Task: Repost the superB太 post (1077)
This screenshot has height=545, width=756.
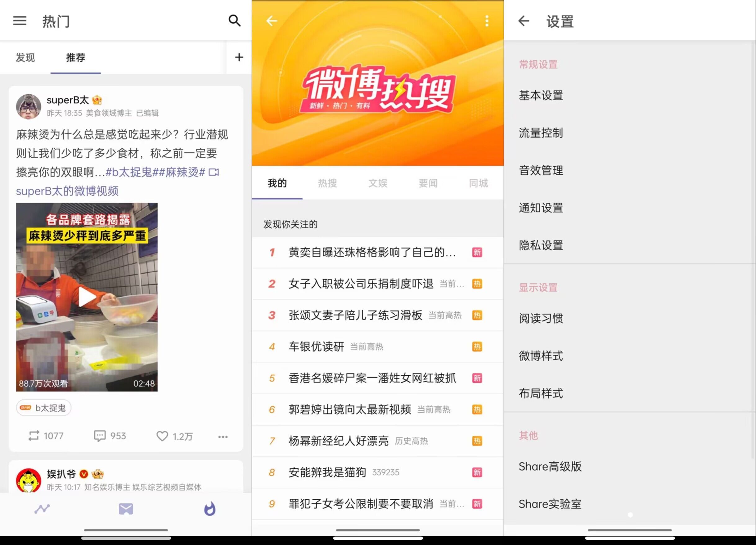Action: (34, 436)
